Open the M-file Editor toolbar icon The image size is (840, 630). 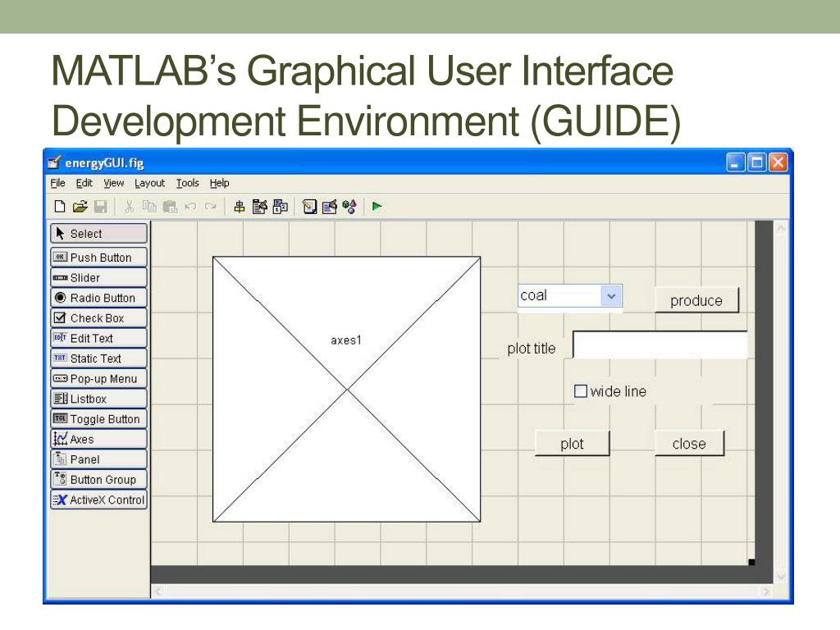click(309, 207)
